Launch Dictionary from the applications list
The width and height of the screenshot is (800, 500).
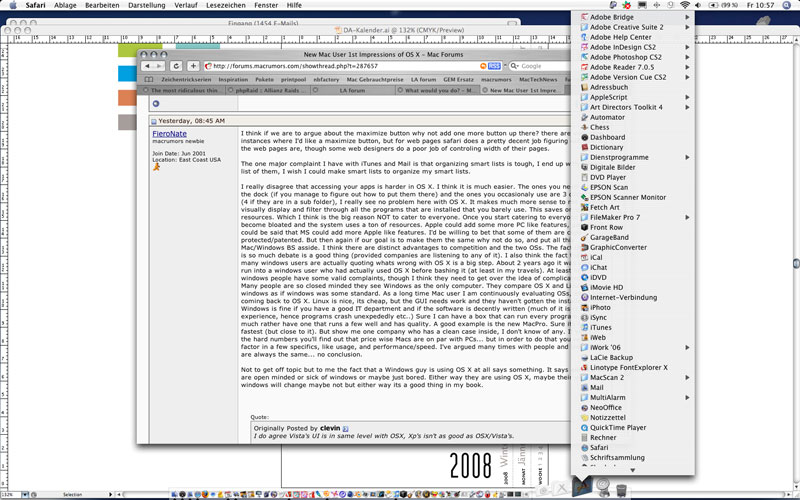coord(633,147)
